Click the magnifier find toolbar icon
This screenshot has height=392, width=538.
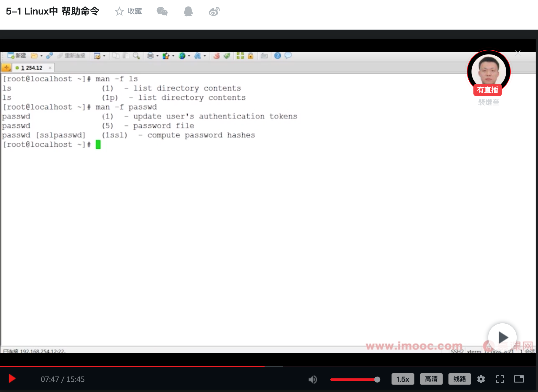point(136,56)
